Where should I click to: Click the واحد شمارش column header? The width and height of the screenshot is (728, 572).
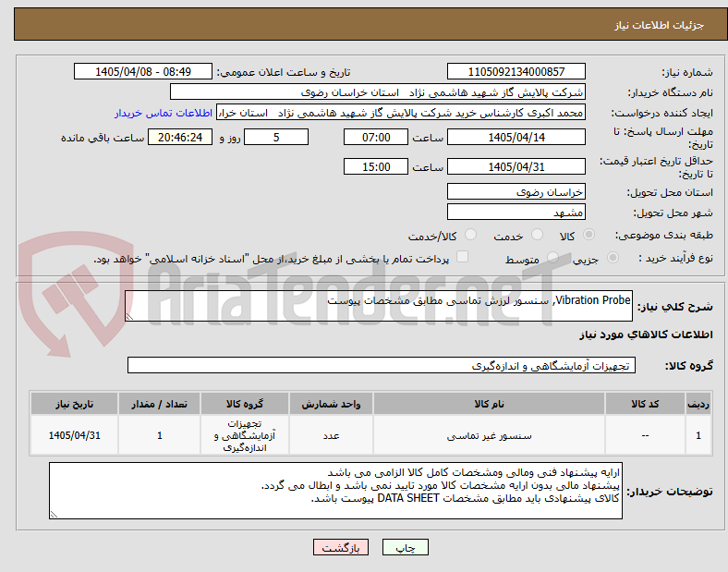point(331,404)
